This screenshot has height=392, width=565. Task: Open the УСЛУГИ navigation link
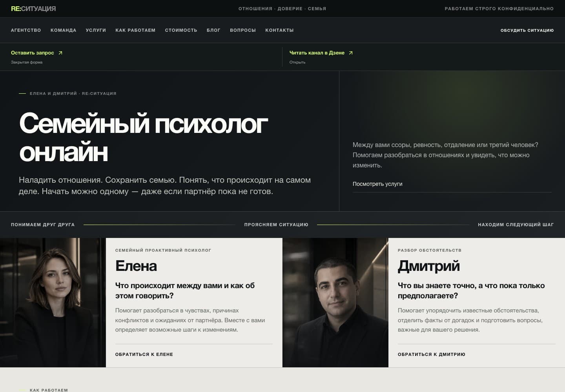(x=96, y=30)
